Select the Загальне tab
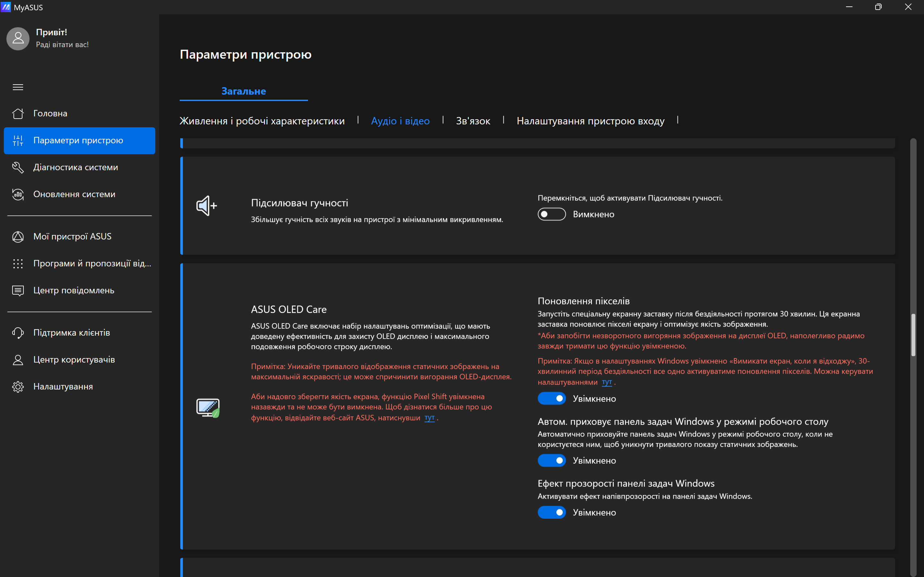 (244, 91)
